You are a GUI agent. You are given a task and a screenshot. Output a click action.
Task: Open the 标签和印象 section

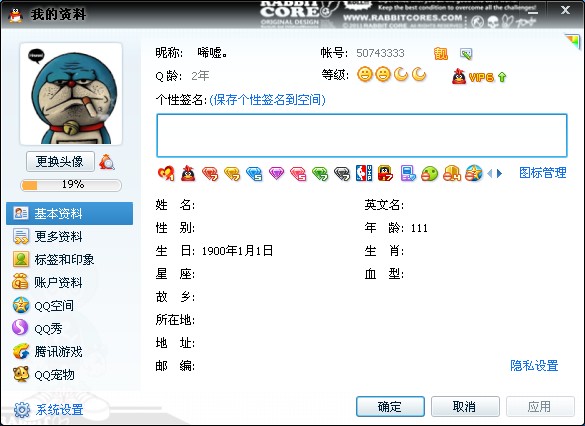click(69, 260)
